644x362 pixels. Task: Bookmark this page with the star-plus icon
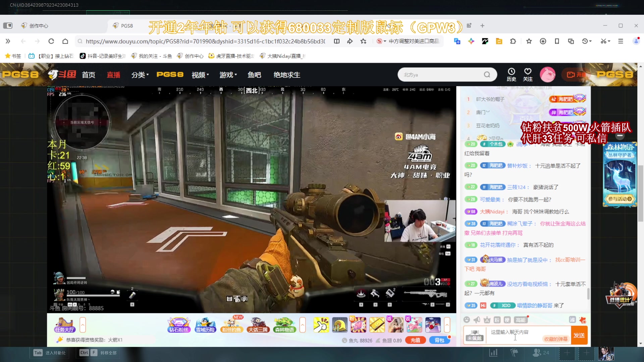tap(363, 41)
